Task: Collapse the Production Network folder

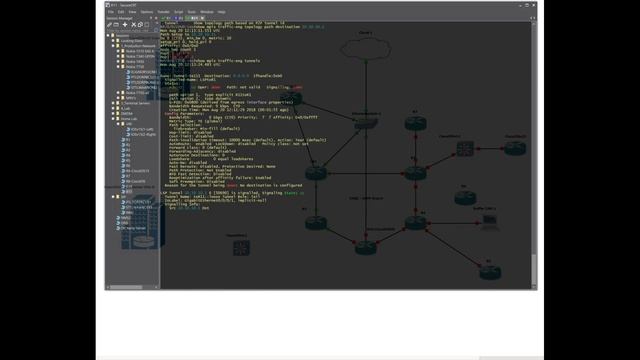Action: pyautogui.click(x=113, y=46)
